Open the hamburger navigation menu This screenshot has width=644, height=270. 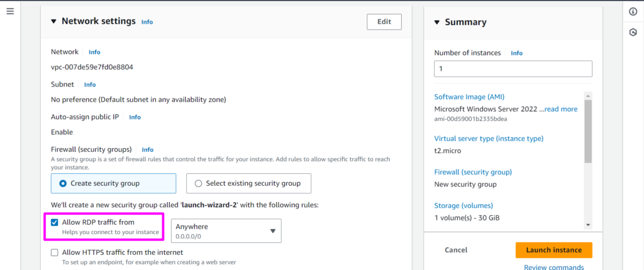[x=9, y=12]
